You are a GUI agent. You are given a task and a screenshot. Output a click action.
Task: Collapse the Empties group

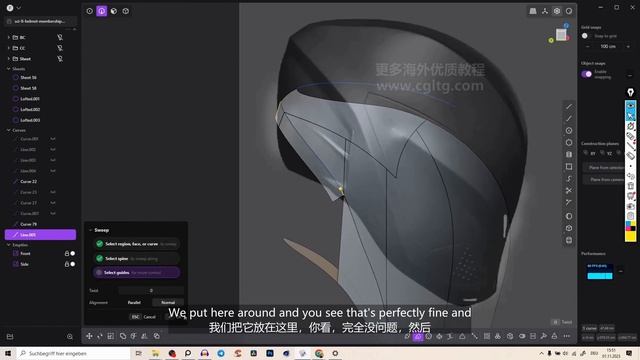[x=9, y=245]
